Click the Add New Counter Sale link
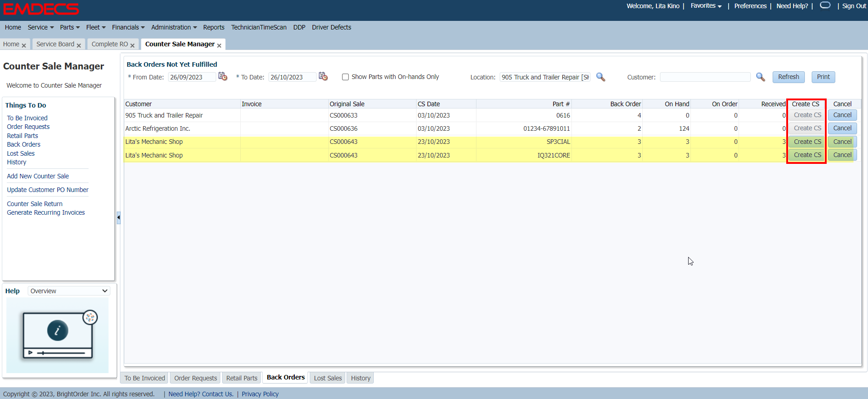868x399 pixels. click(x=38, y=176)
